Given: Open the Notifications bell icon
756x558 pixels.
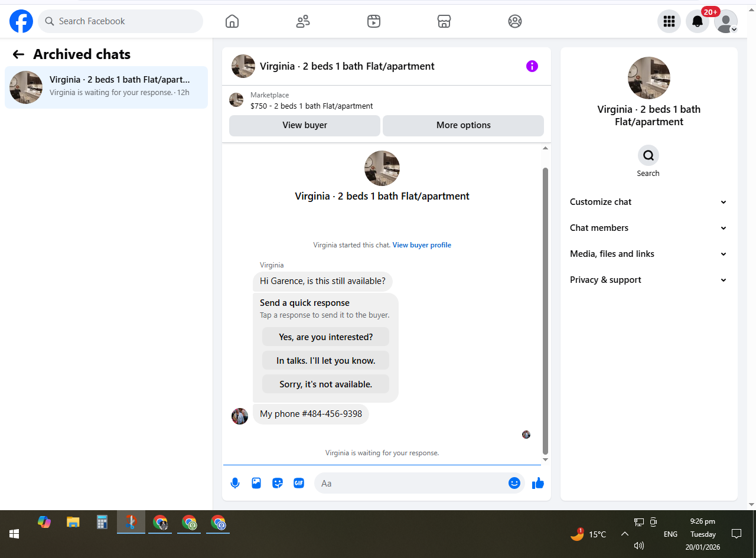Looking at the screenshot, I should click(698, 21).
